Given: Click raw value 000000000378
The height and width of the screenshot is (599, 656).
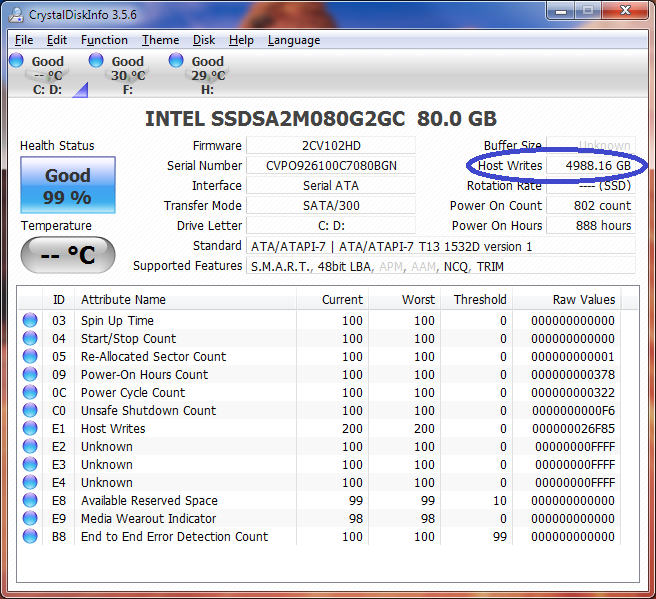Looking at the screenshot, I should click(573, 374).
